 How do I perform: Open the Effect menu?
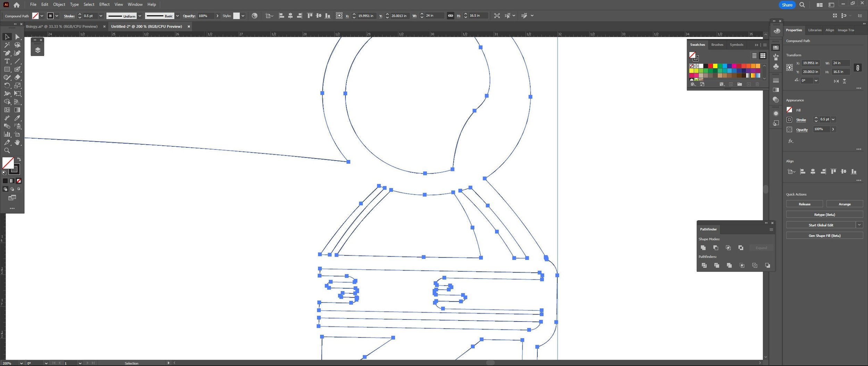tap(104, 5)
